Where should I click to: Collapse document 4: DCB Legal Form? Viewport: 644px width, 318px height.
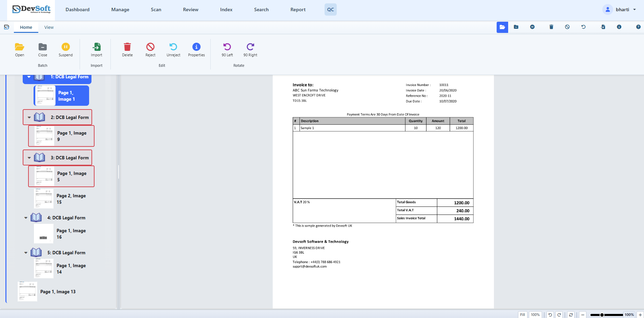[26, 218]
